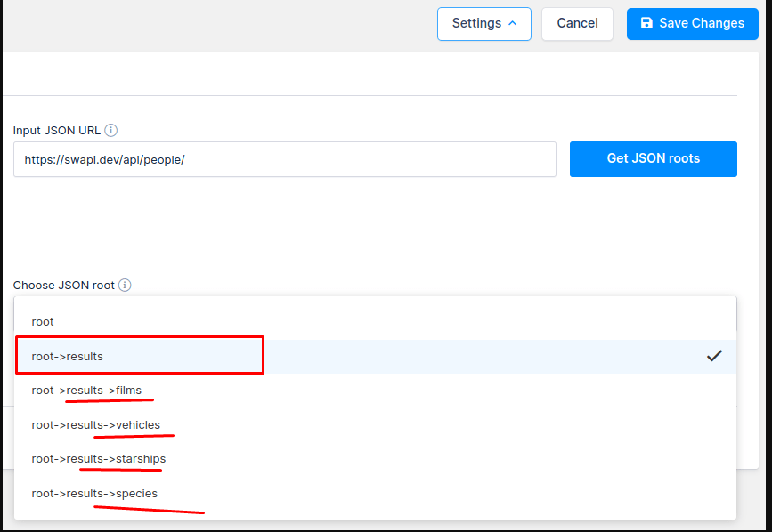Click the floppy disk save icon
This screenshot has height=532, width=772.
pos(646,24)
